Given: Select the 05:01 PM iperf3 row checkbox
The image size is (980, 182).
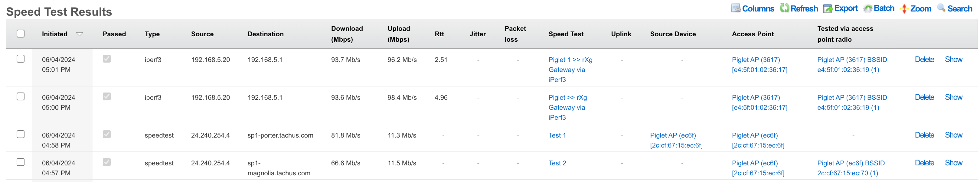Looking at the screenshot, I should [21, 59].
